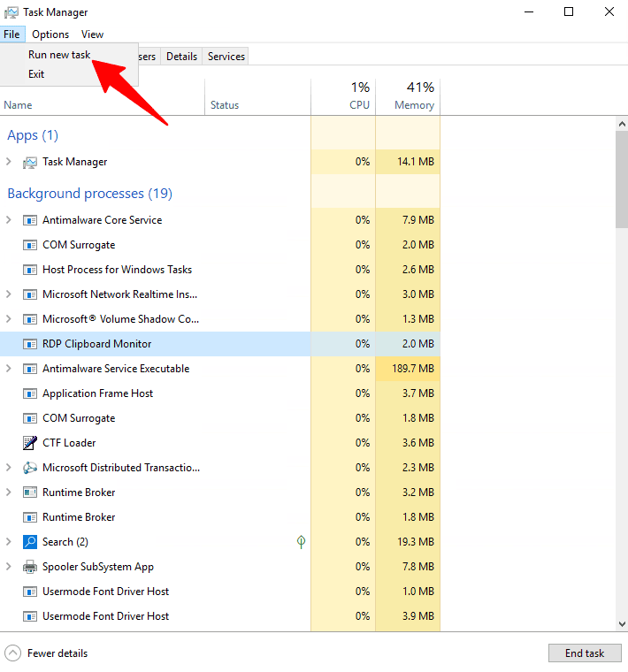Click the Microsoft Distributed Transaction process icon
The height and width of the screenshot is (672, 628).
coord(30,468)
